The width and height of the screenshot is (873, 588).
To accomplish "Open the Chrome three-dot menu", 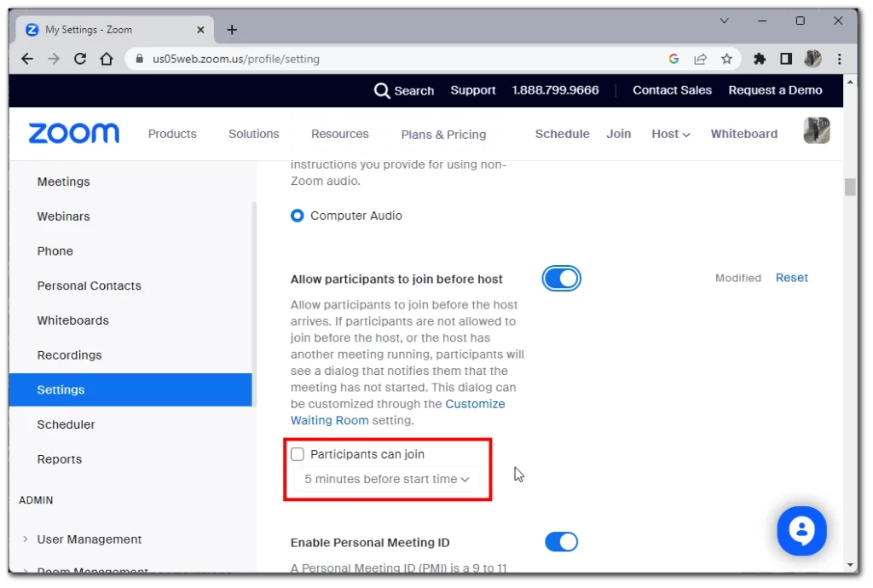I will (840, 59).
